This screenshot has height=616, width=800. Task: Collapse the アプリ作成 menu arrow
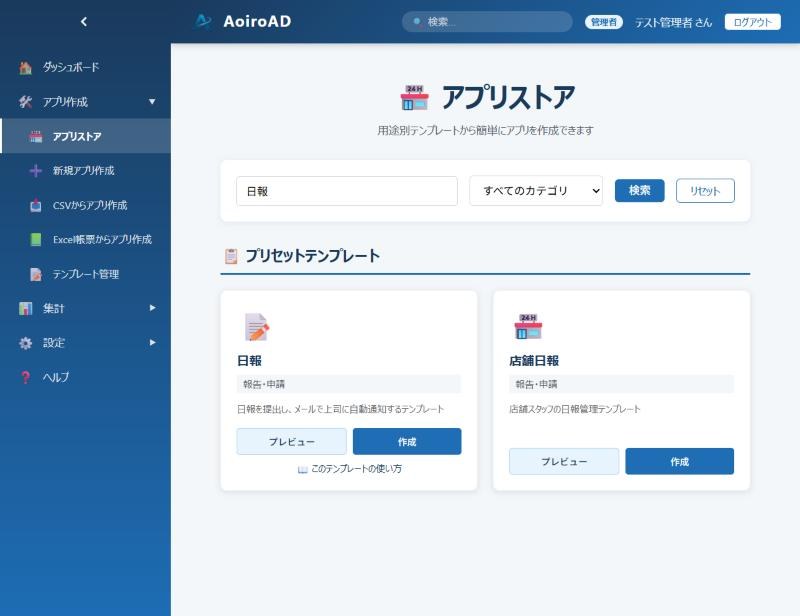point(152,102)
